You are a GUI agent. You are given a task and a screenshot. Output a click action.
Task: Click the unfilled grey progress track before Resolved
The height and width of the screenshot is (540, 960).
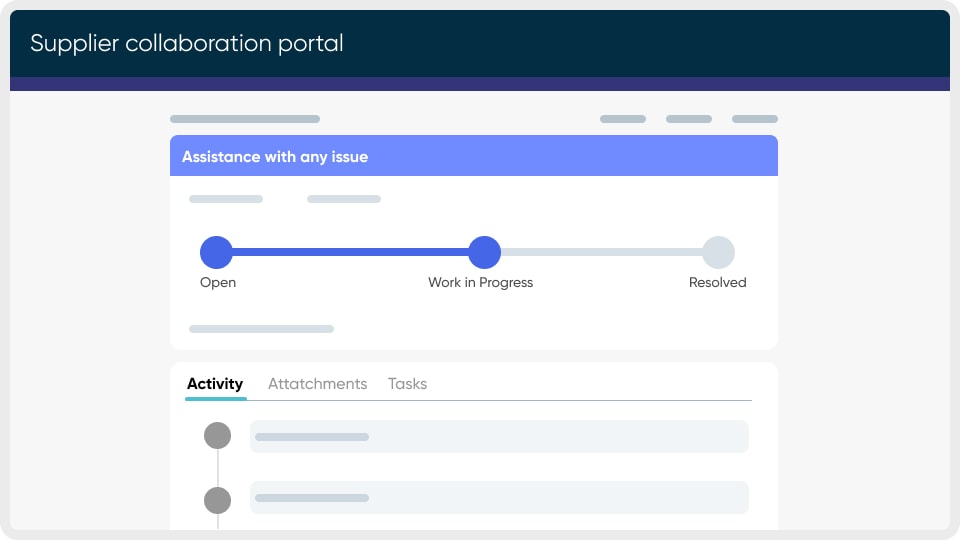[x=601, y=252]
